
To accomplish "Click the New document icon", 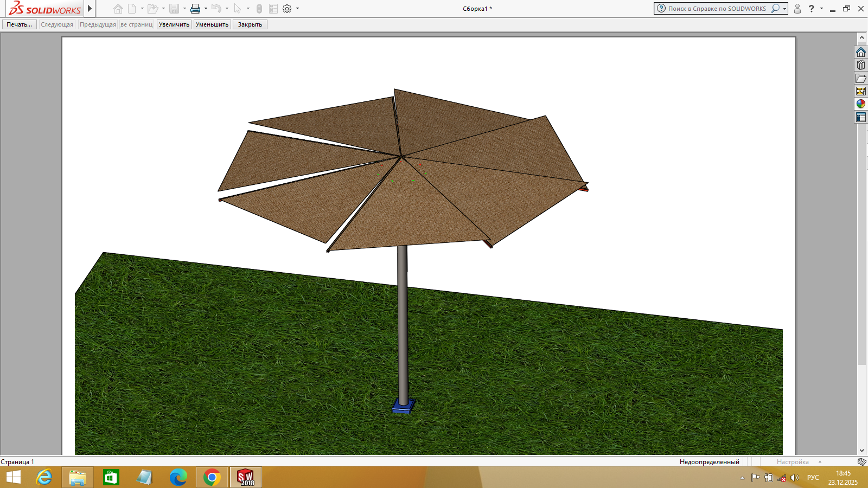I will pos(132,9).
